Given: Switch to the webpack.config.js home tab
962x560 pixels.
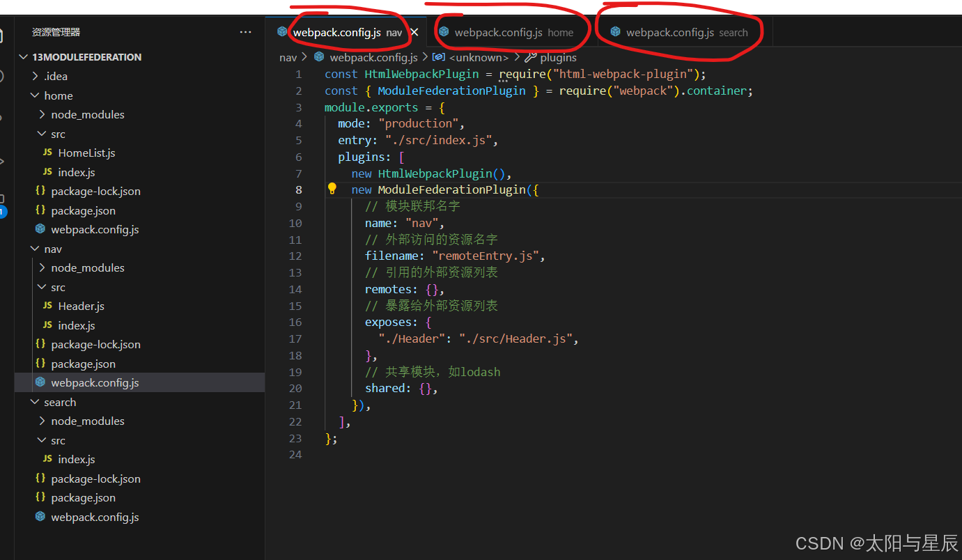Looking at the screenshot, I should tap(513, 33).
